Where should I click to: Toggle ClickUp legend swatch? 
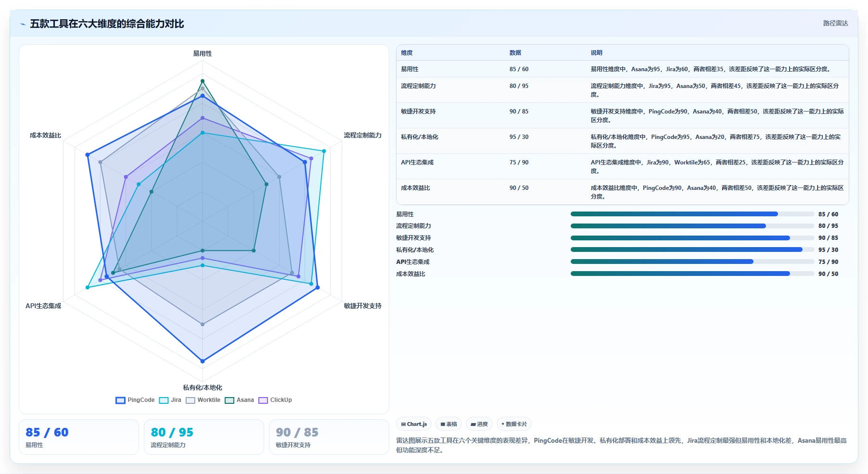[x=263, y=400]
